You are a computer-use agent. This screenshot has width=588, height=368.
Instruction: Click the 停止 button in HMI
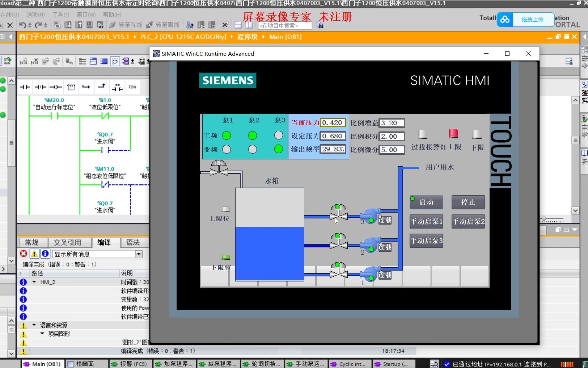468,202
